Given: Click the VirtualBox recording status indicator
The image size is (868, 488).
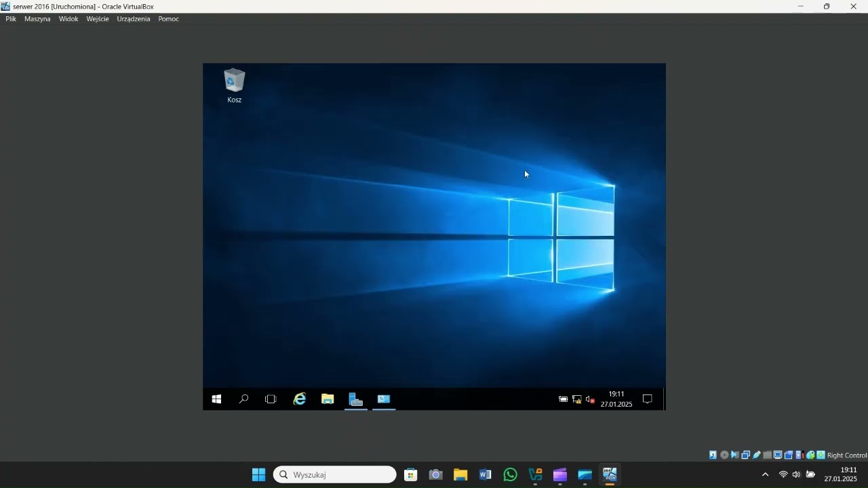Looking at the screenshot, I should (x=789, y=455).
